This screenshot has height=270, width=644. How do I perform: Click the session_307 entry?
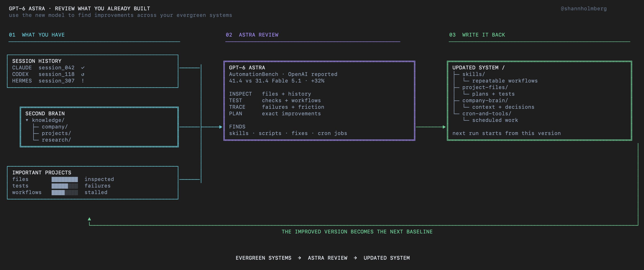(57, 81)
